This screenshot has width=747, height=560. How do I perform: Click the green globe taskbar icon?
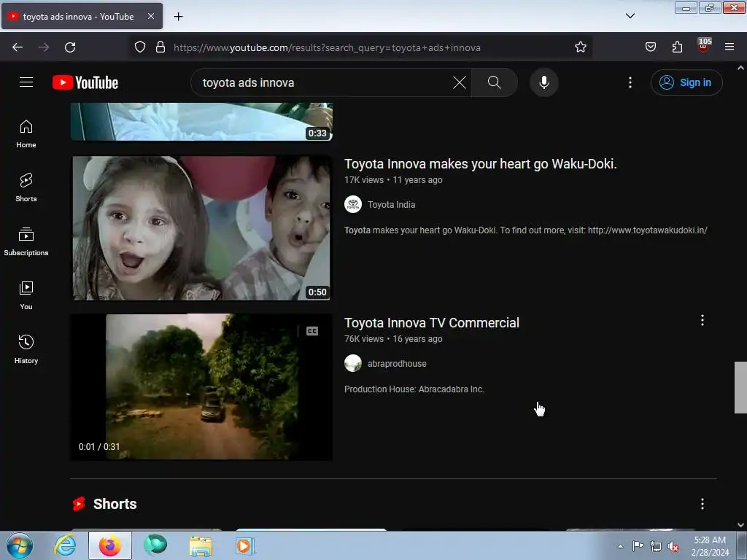pos(155,545)
